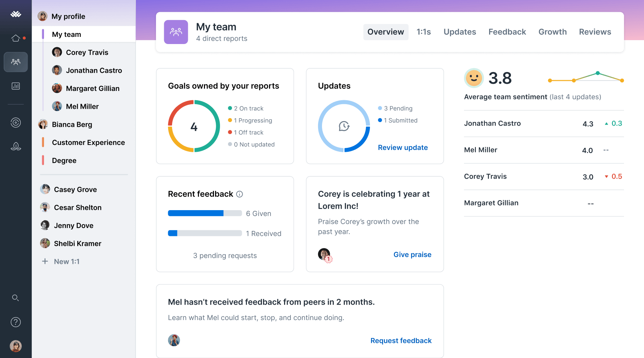Image resolution: width=644 pixels, height=358 pixels.
Task: Select the 1:1s tab
Action: click(424, 32)
